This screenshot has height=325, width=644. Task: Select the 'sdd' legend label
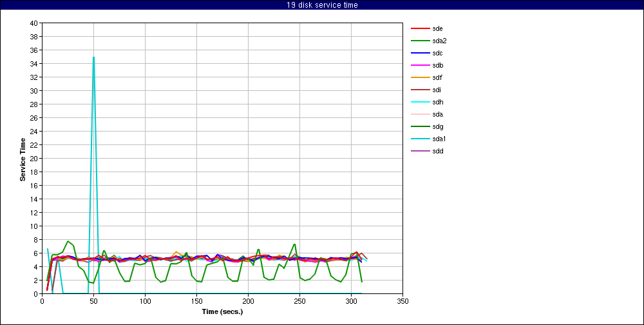[x=437, y=151]
